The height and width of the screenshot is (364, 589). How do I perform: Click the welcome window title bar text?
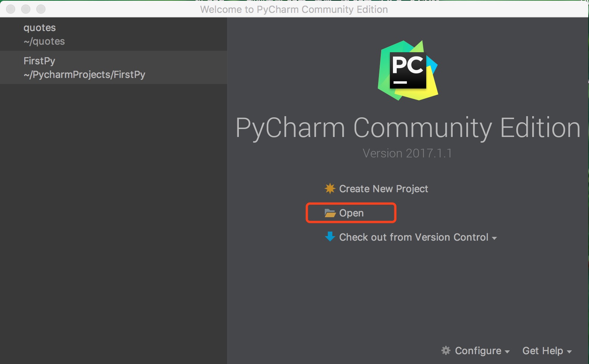[x=294, y=9]
